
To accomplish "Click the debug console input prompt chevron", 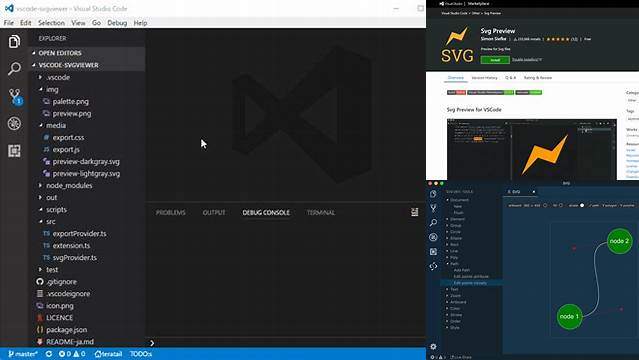I will click(x=152, y=343).
